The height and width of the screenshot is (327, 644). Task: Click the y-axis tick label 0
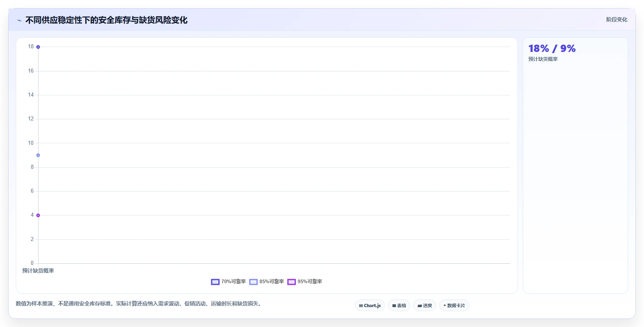coord(32,263)
